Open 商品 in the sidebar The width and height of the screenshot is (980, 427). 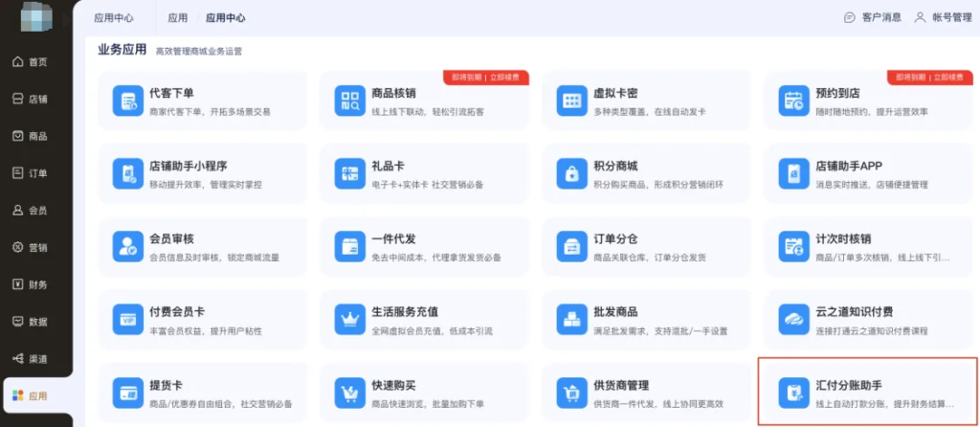click(x=30, y=136)
